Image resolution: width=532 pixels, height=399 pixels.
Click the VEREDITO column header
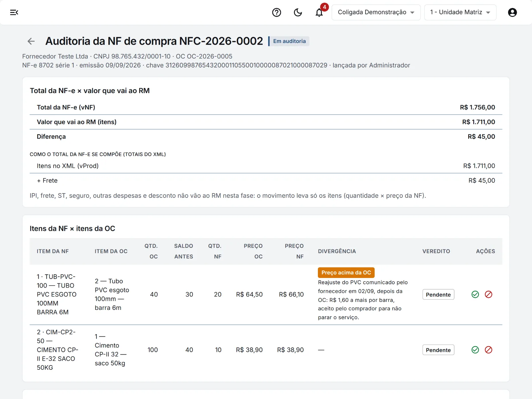click(436, 251)
